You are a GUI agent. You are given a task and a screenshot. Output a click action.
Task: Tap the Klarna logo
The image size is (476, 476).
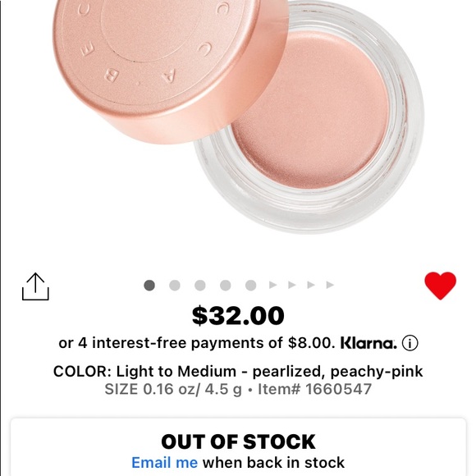[368, 343]
